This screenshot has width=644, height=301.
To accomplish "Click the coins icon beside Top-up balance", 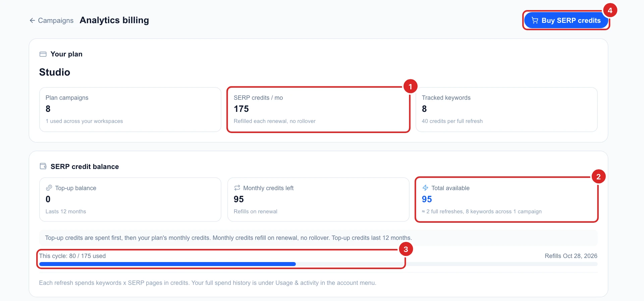I will 49,188.
